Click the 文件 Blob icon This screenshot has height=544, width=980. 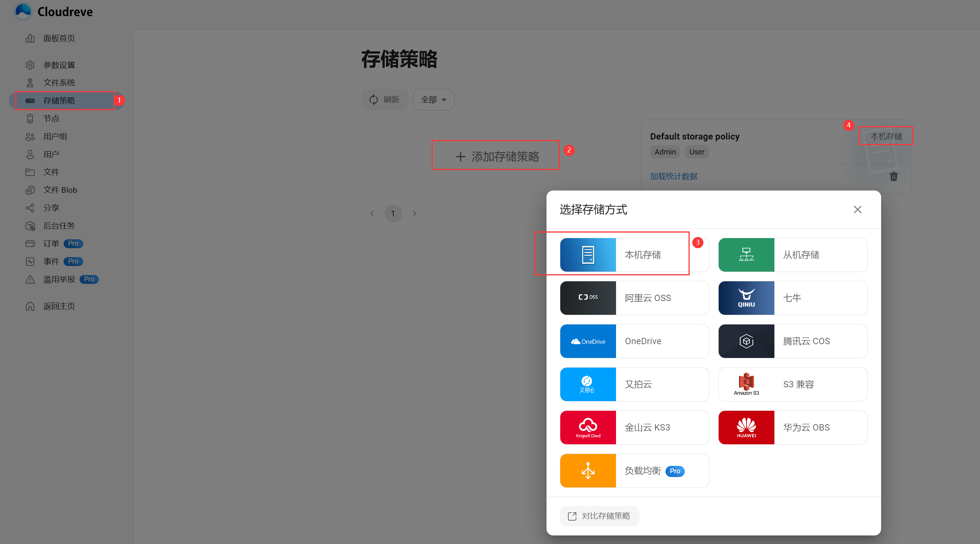pos(30,190)
